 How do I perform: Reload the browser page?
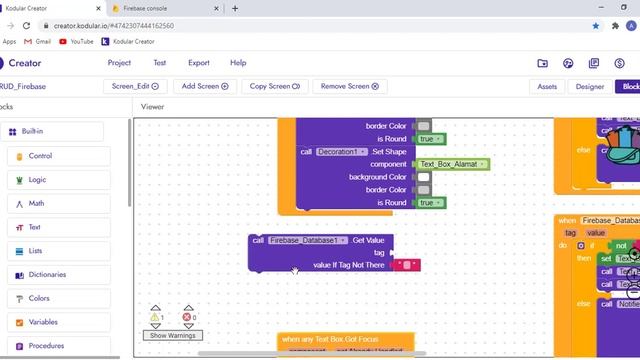(x=27, y=26)
